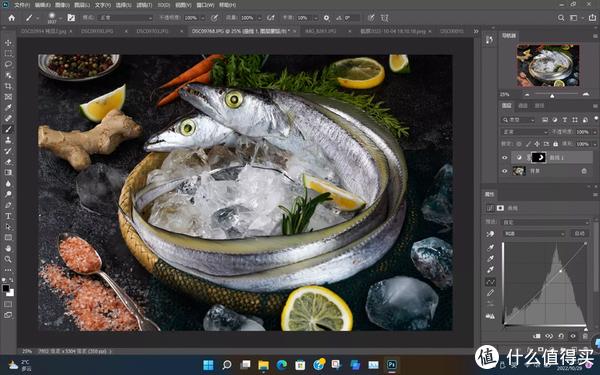The image size is (600, 375).
Task: Click the Windows Start button
Action: coord(209,365)
